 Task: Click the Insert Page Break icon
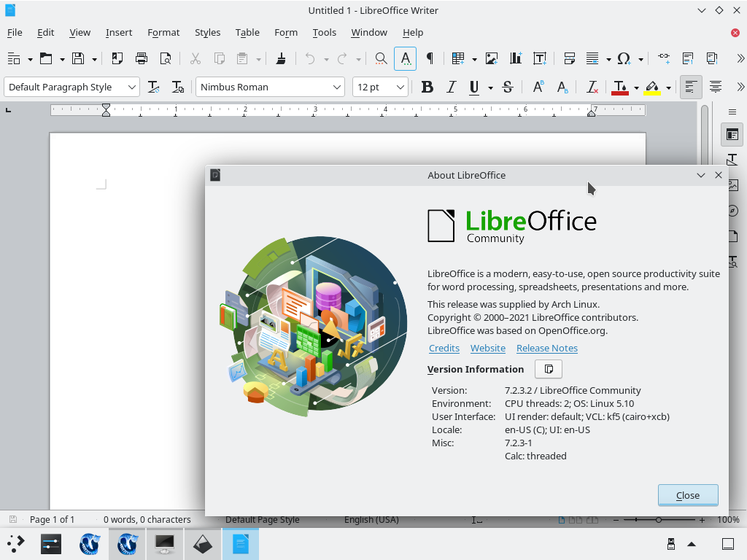tap(569, 58)
